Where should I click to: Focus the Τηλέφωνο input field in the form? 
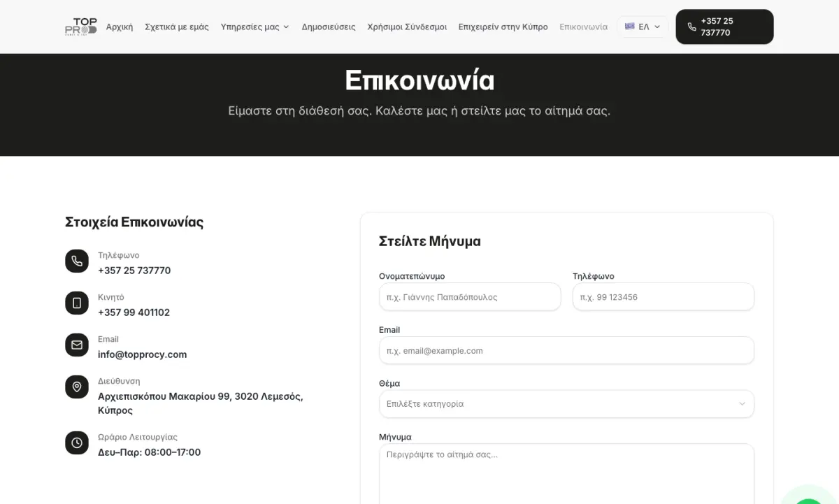tap(664, 296)
